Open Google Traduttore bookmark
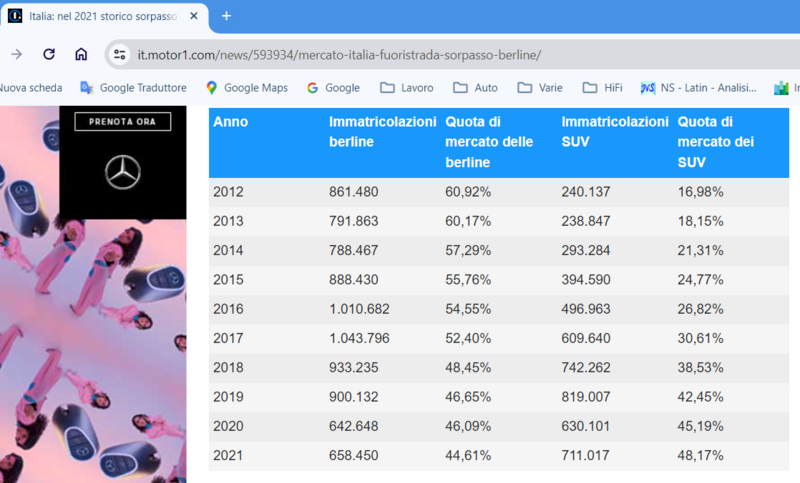This screenshot has height=483, width=800. [133, 88]
